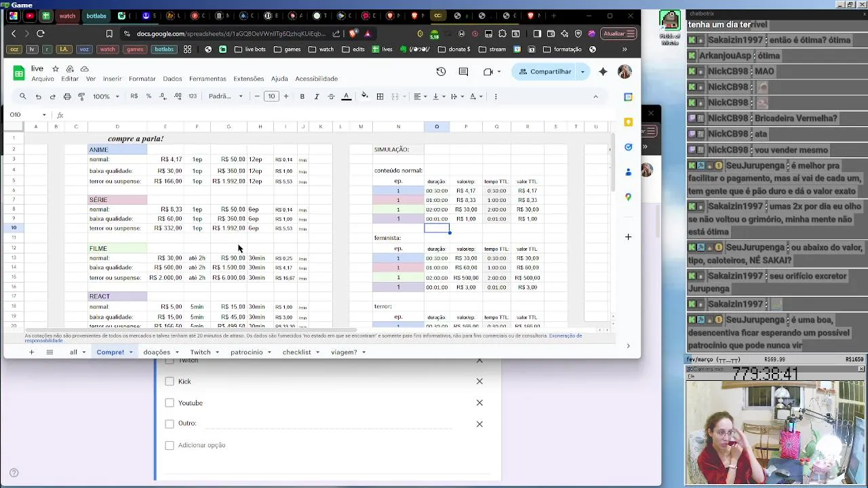Toggle bold formatting

[x=302, y=96]
